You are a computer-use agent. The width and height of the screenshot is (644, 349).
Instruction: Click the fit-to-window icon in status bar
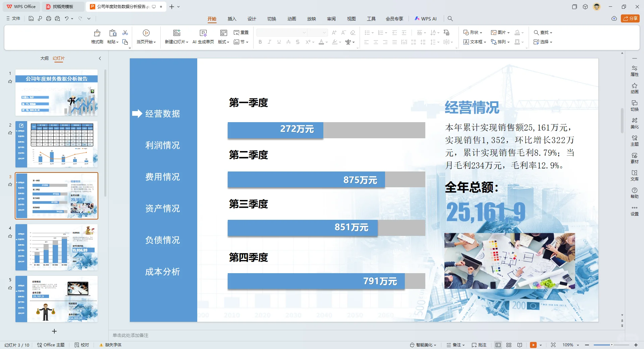(x=553, y=345)
